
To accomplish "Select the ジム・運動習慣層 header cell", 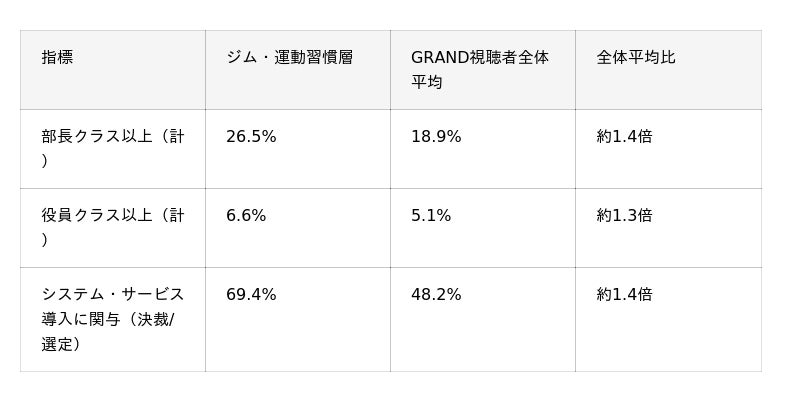I will click(x=298, y=70).
